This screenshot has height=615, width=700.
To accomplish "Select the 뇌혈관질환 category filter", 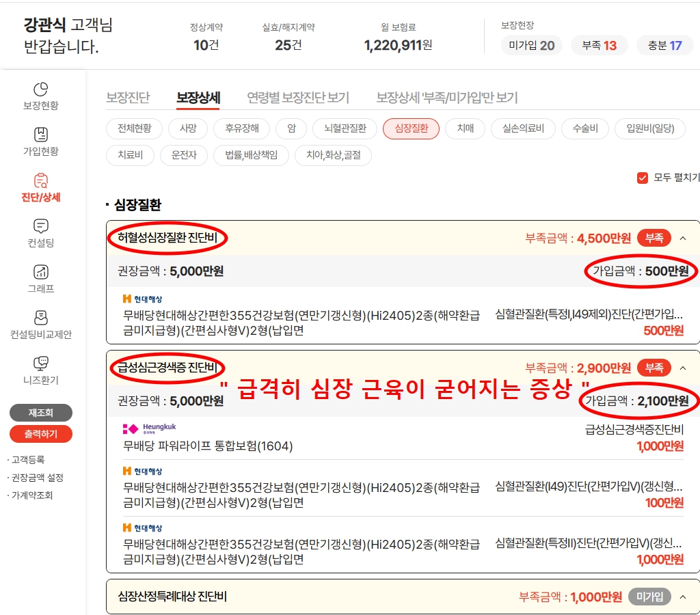I will coord(345,128).
